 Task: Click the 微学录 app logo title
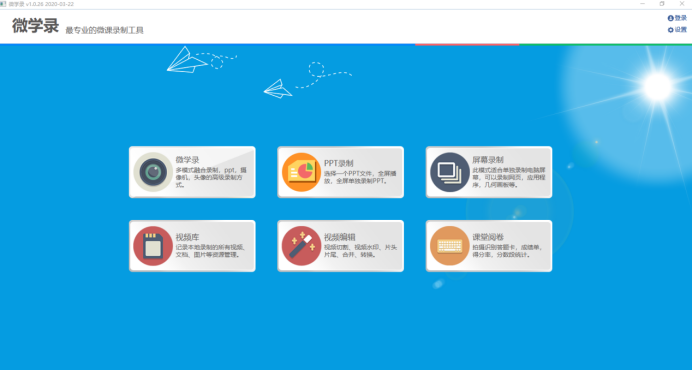point(35,26)
